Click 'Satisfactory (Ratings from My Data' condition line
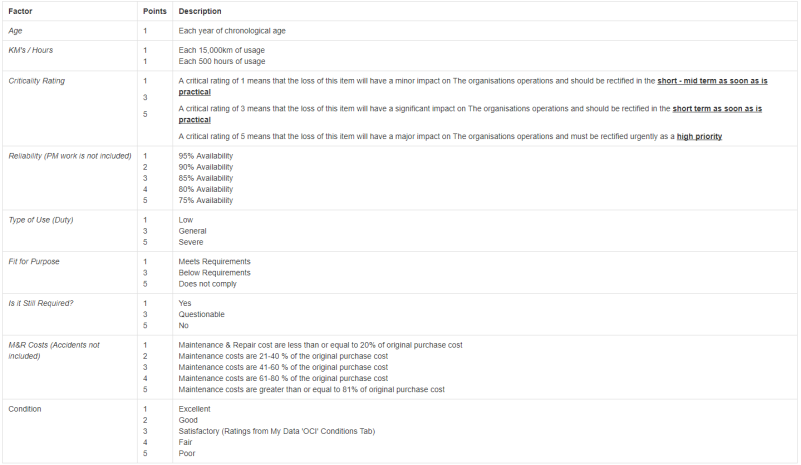Viewport: 801px width, 465px height. coord(276,431)
